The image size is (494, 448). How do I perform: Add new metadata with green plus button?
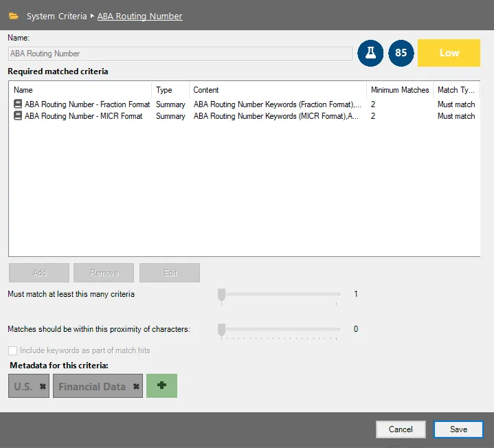161,385
